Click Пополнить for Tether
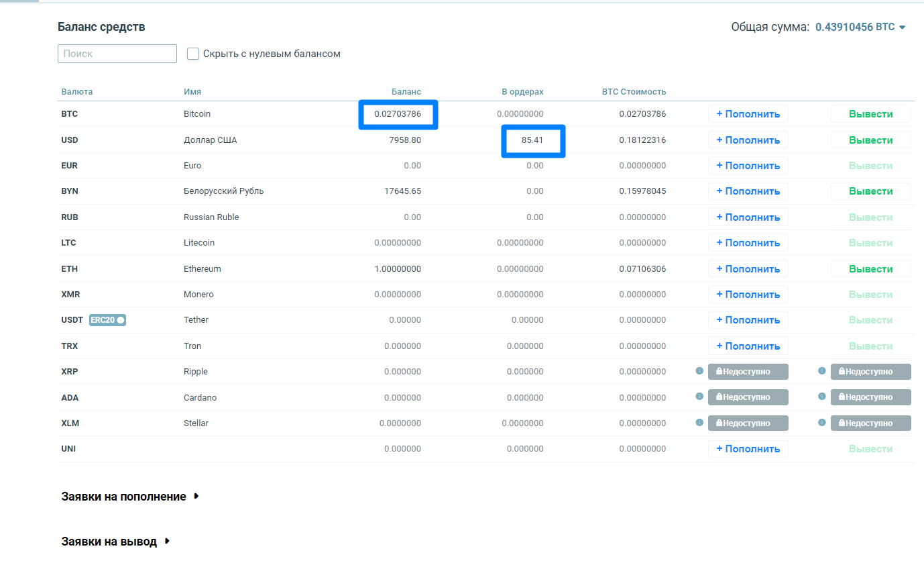Image resolution: width=924 pixels, height=565 pixels. (x=748, y=320)
